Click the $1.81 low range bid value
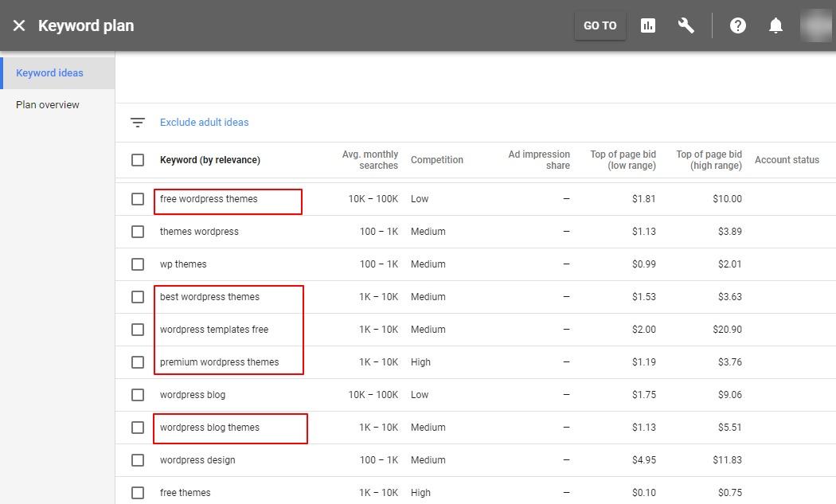 [644, 199]
